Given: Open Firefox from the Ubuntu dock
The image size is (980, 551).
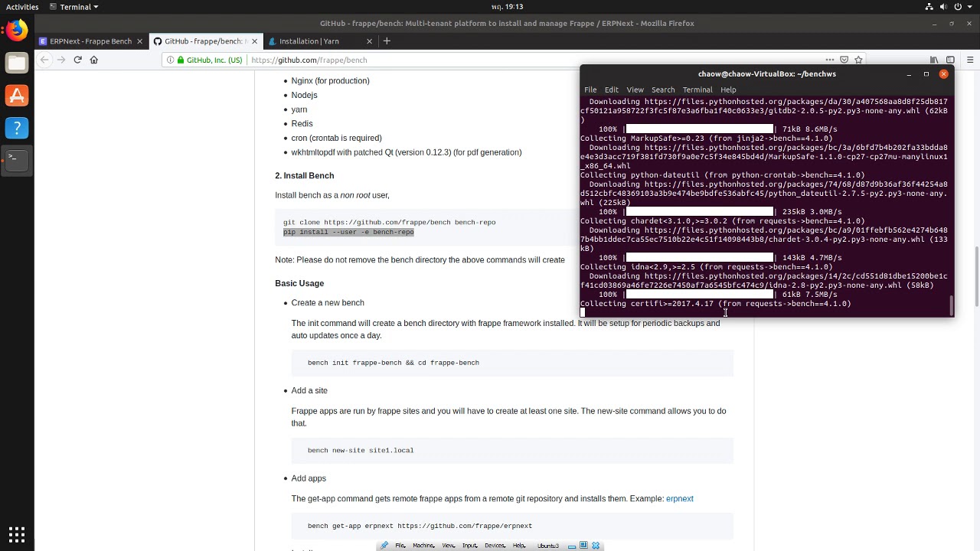Looking at the screenshot, I should pyautogui.click(x=17, y=31).
